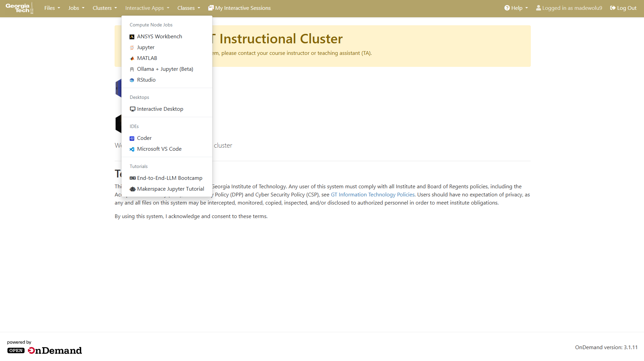
Task: Click the RStudio icon
Action: (x=132, y=80)
